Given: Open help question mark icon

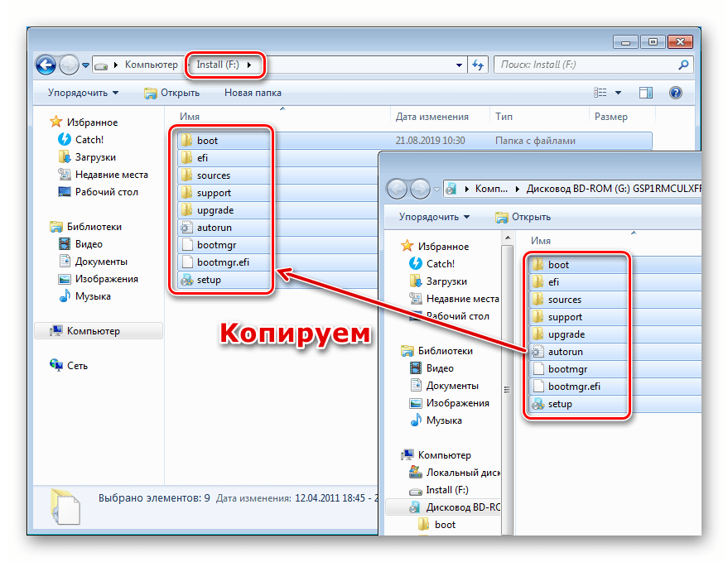Looking at the screenshot, I should [x=676, y=93].
